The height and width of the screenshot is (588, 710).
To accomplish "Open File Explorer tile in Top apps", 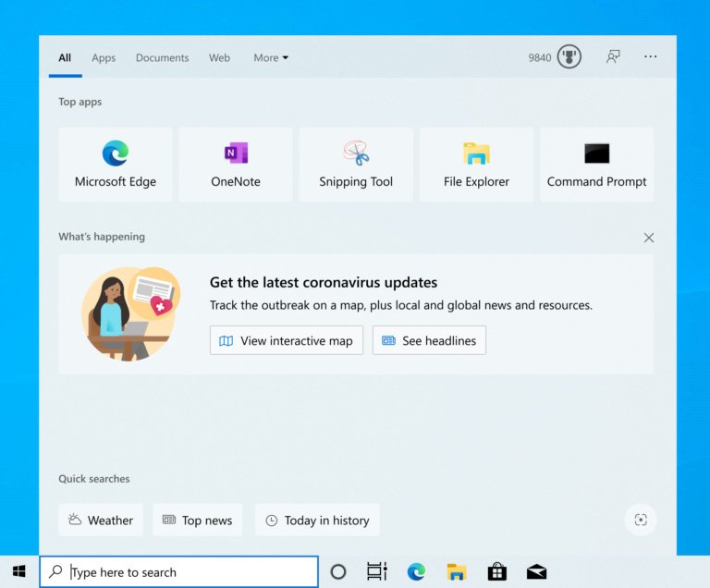I will [476, 165].
